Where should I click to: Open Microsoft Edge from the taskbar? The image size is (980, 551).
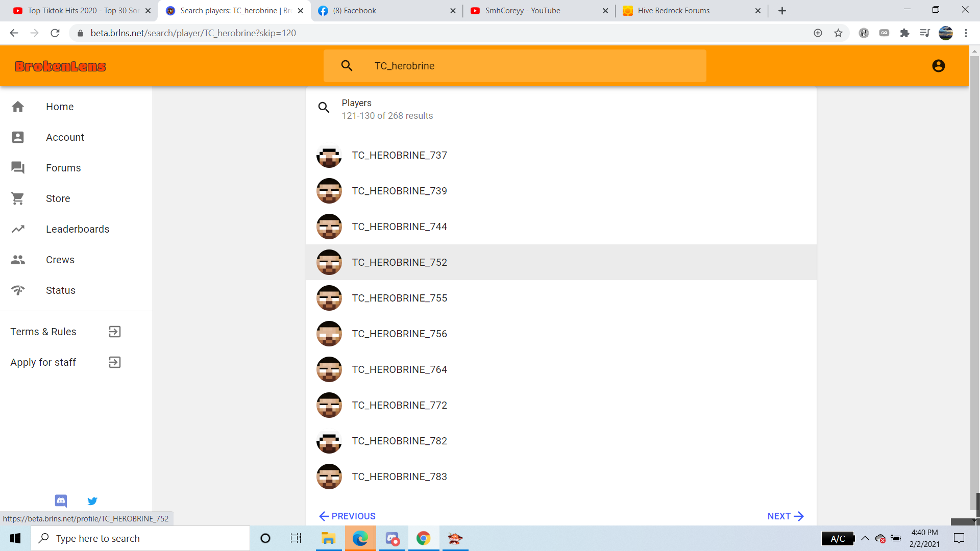pos(360,538)
